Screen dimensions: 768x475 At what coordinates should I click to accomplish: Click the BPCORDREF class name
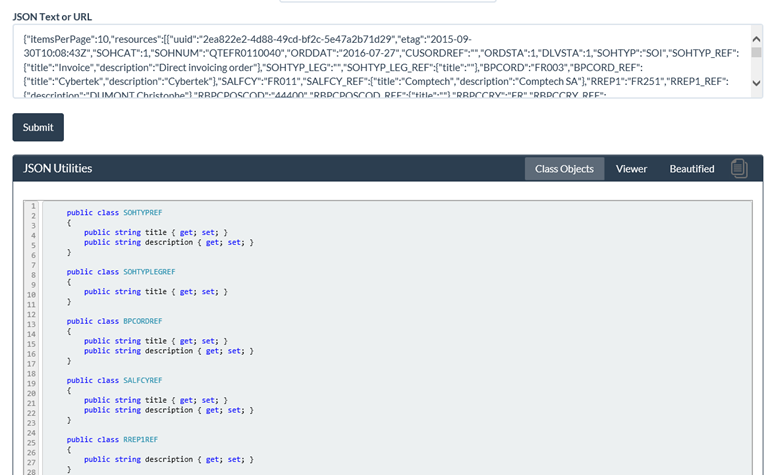pos(143,321)
